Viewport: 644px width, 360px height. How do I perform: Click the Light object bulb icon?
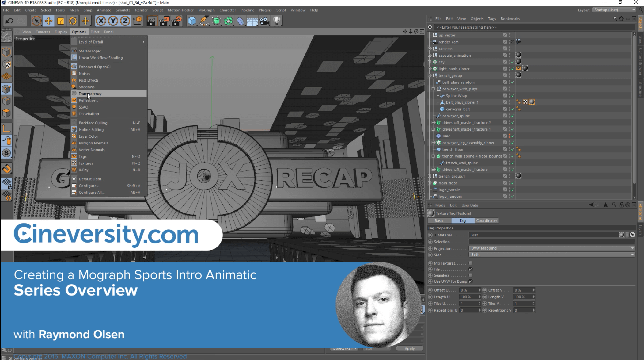coord(277,21)
